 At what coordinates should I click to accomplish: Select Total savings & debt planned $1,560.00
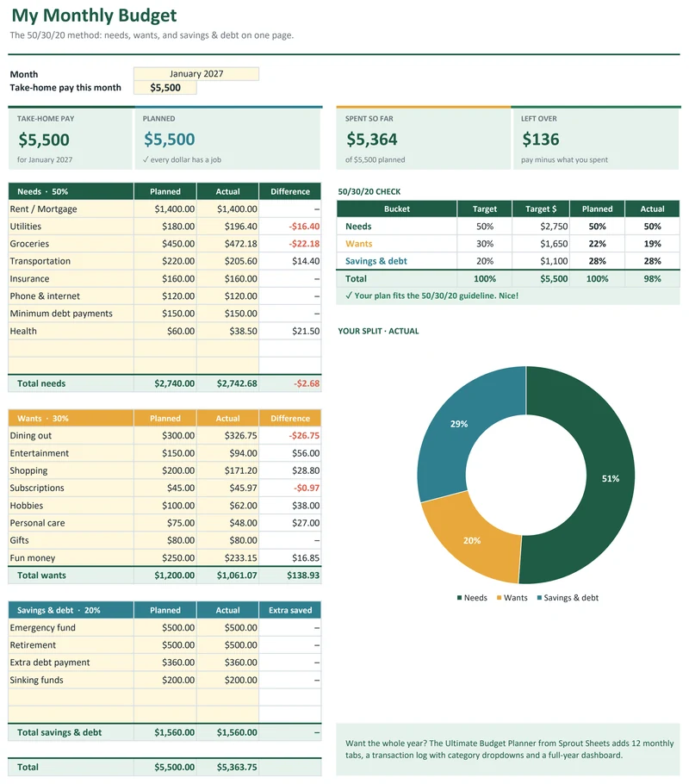click(165, 732)
